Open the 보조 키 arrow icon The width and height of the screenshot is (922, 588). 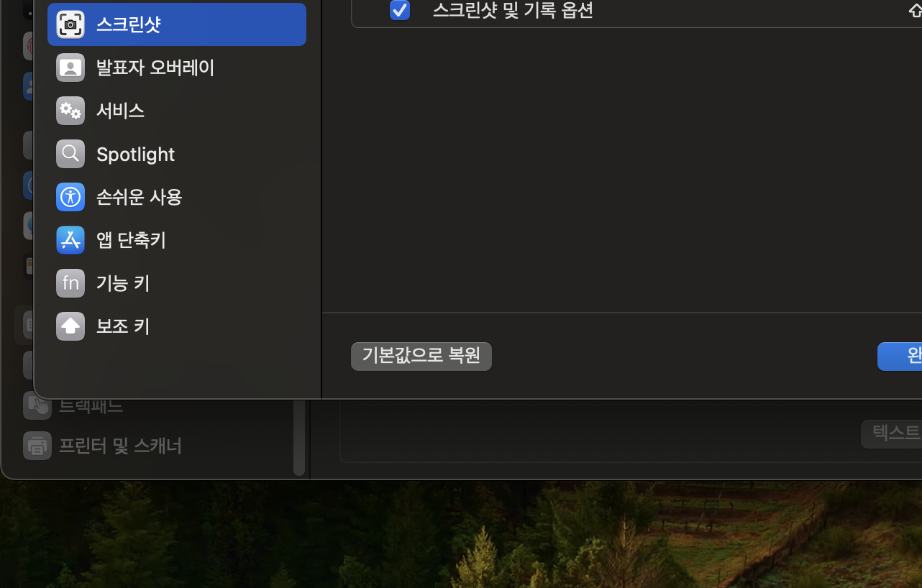[70, 326]
